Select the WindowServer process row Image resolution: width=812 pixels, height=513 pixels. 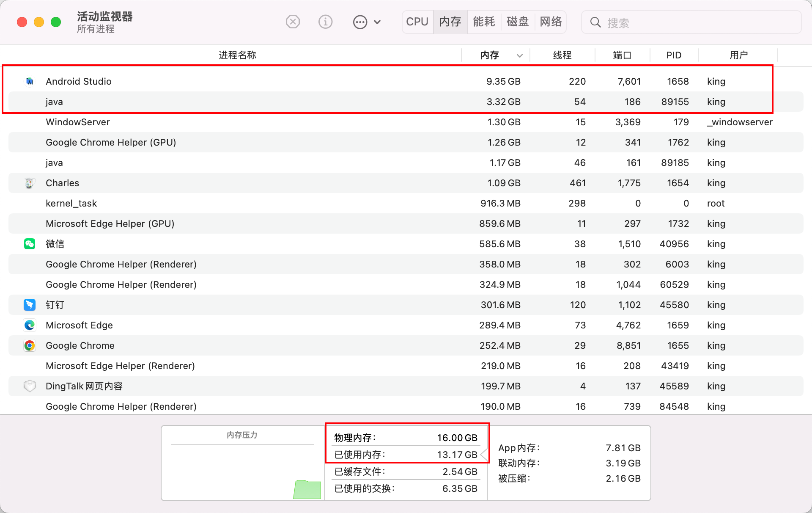coord(406,122)
